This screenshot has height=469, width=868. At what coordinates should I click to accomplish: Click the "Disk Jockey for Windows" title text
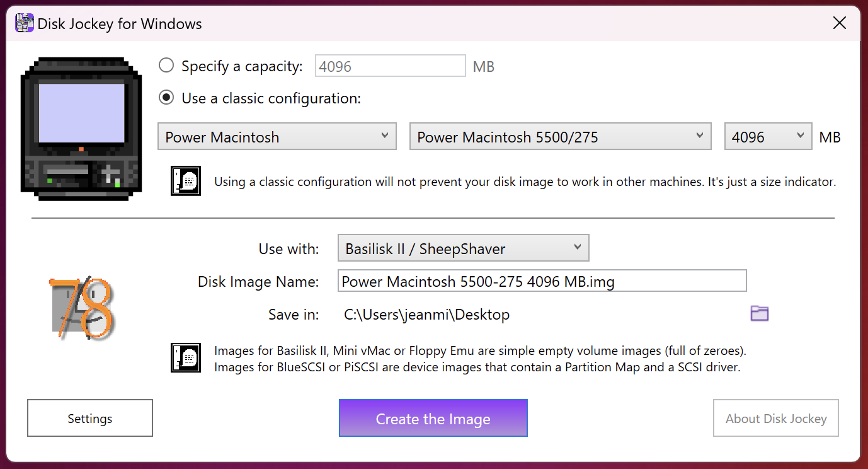tap(120, 25)
